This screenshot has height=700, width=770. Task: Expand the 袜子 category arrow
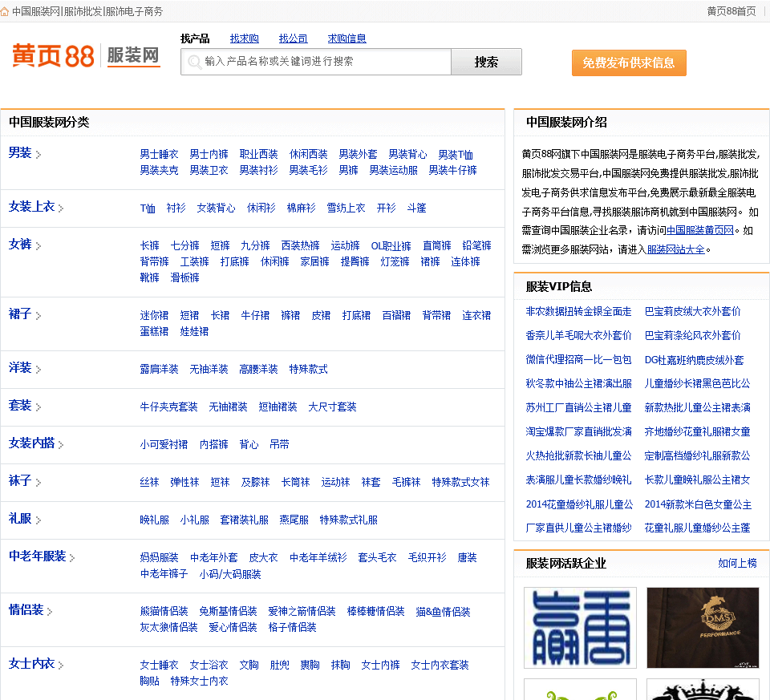pyautogui.click(x=38, y=483)
